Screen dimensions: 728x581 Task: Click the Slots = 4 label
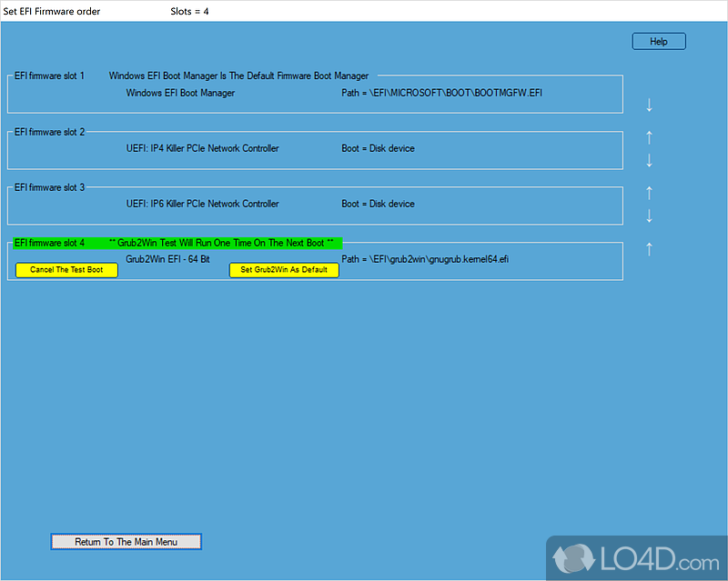tap(189, 11)
